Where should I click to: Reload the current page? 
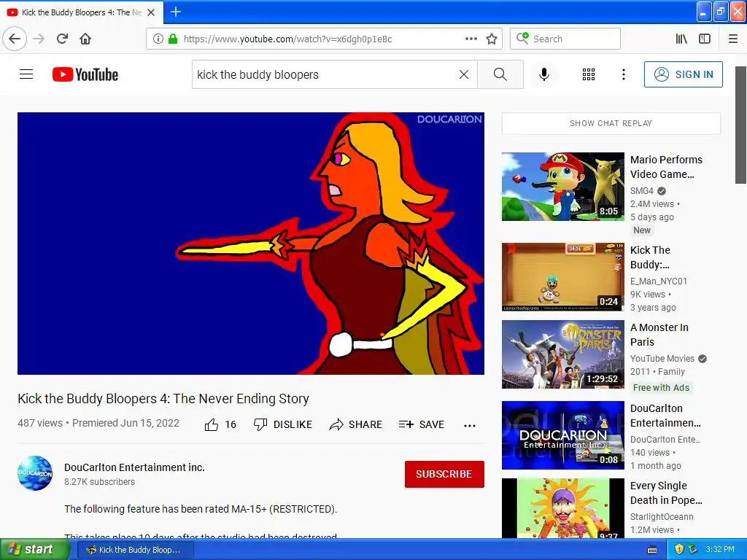pyautogui.click(x=62, y=39)
